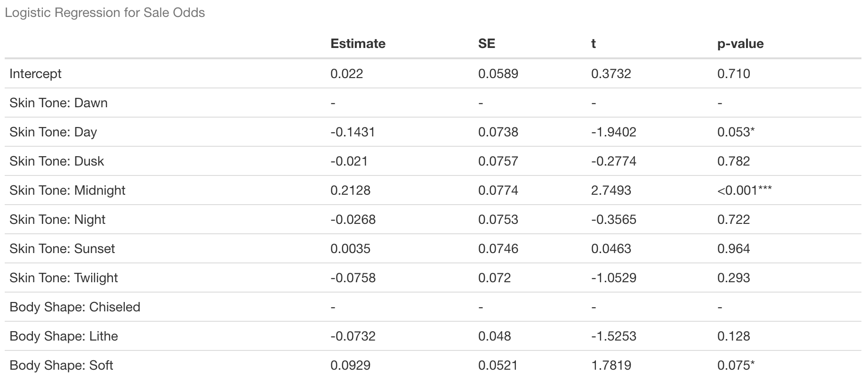This screenshot has width=868, height=381.
Task: Click the Estimate column header
Action: 358,44
